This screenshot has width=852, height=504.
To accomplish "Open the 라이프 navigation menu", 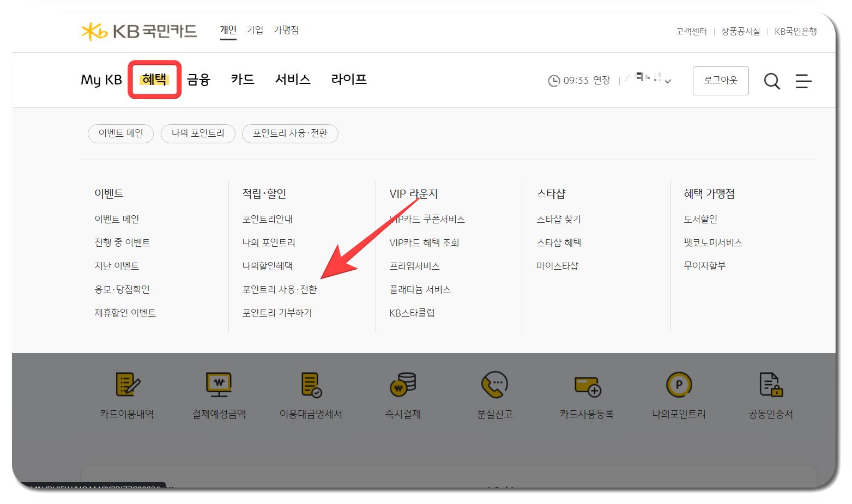I will [x=348, y=80].
